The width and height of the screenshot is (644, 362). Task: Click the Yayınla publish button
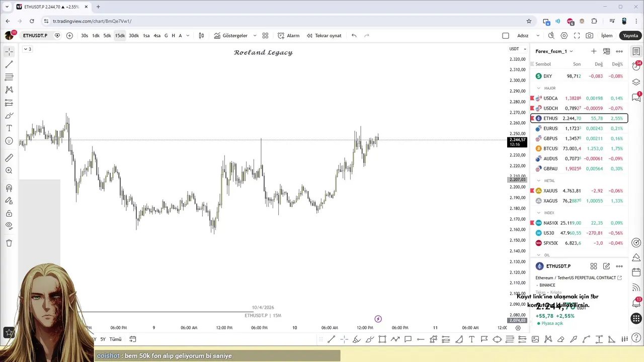pos(630,36)
